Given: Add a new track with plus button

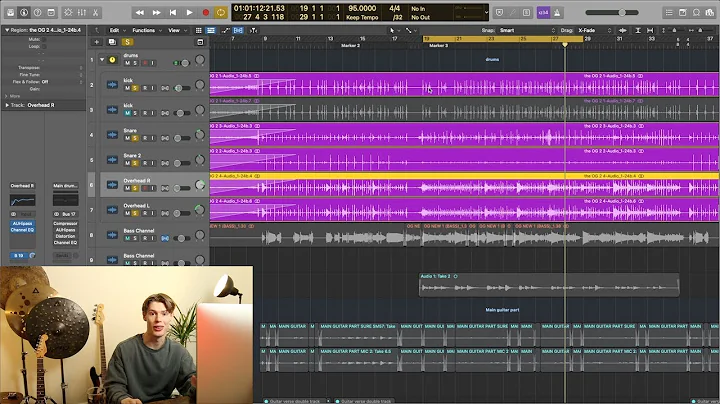Looking at the screenshot, I should coord(96,42).
